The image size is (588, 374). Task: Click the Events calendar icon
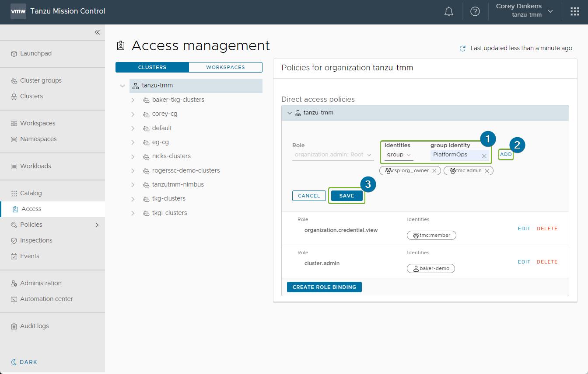point(14,256)
